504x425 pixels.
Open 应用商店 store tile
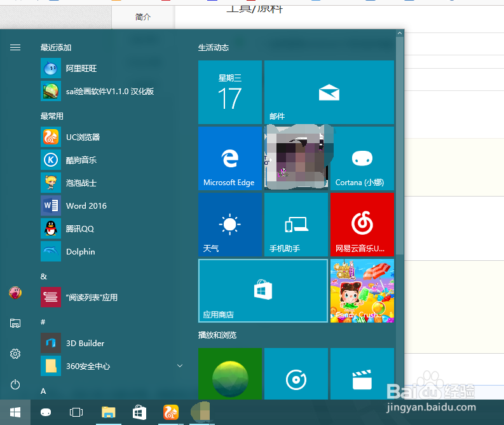click(263, 291)
